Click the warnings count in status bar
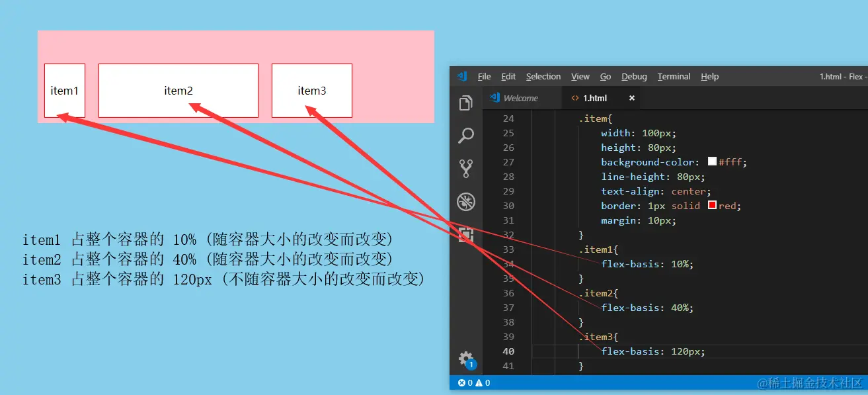868x395 pixels. click(483, 382)
